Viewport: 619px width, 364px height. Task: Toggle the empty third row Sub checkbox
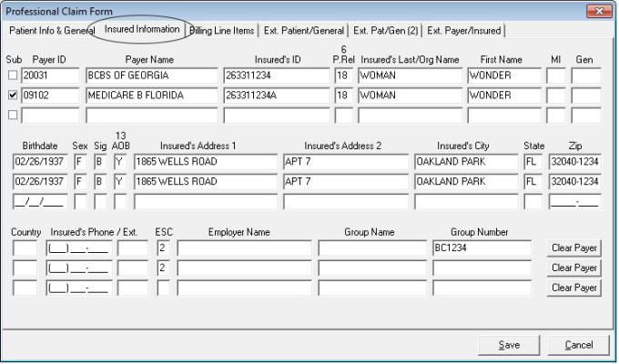point(11,115)
